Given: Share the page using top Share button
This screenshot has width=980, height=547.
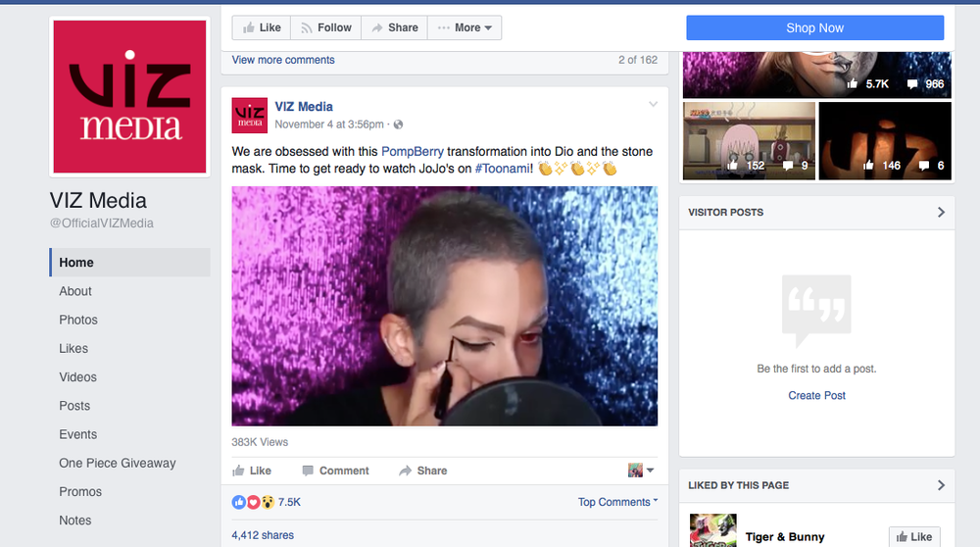Looking at the screenshot, I should pos(394,27).
